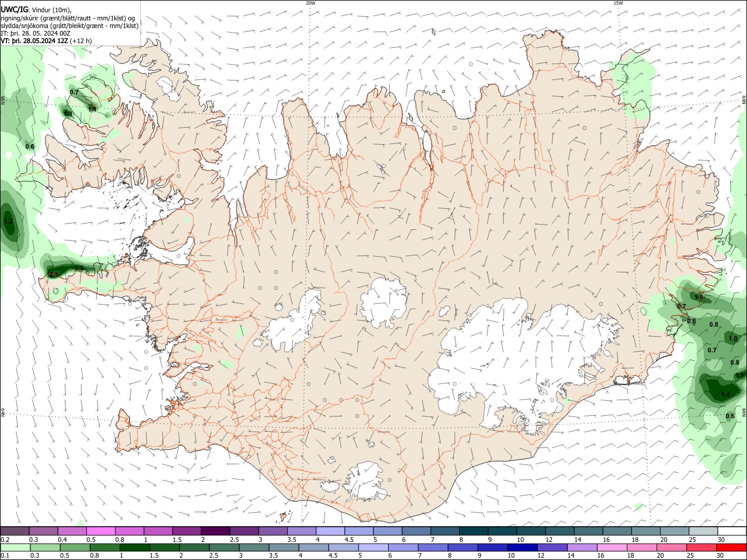Click upper legend swatch between 12 and 14

pos(560,531)
